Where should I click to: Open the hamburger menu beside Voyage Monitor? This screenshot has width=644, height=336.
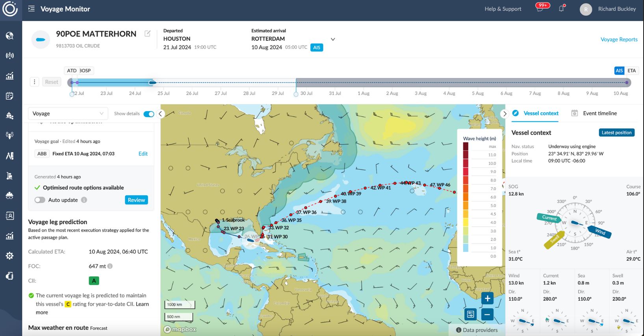[32, 9]
